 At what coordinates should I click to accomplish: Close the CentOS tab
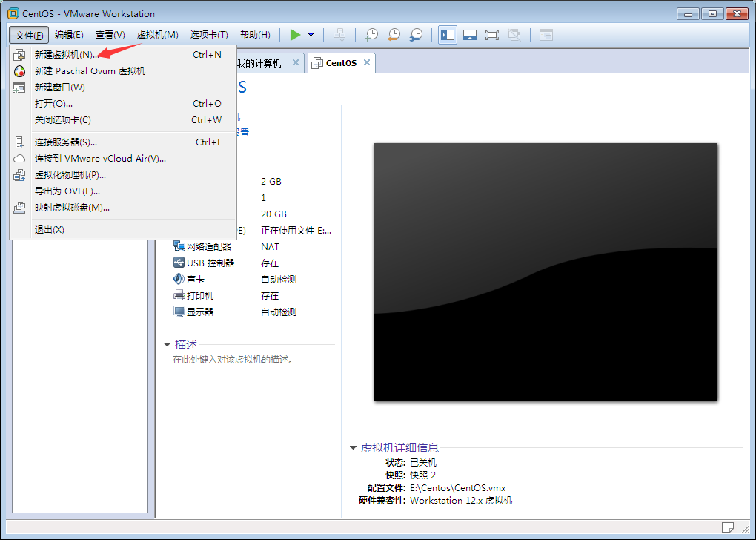point(366,62)
